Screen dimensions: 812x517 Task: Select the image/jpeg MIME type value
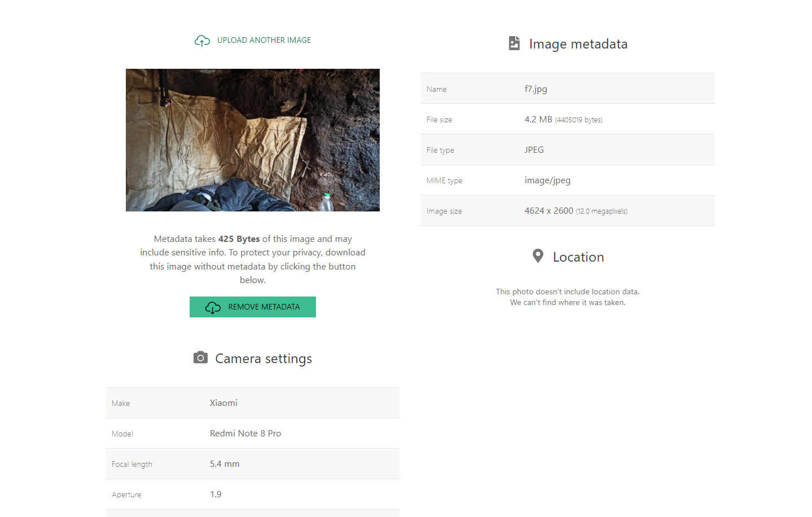click(547, 180)
